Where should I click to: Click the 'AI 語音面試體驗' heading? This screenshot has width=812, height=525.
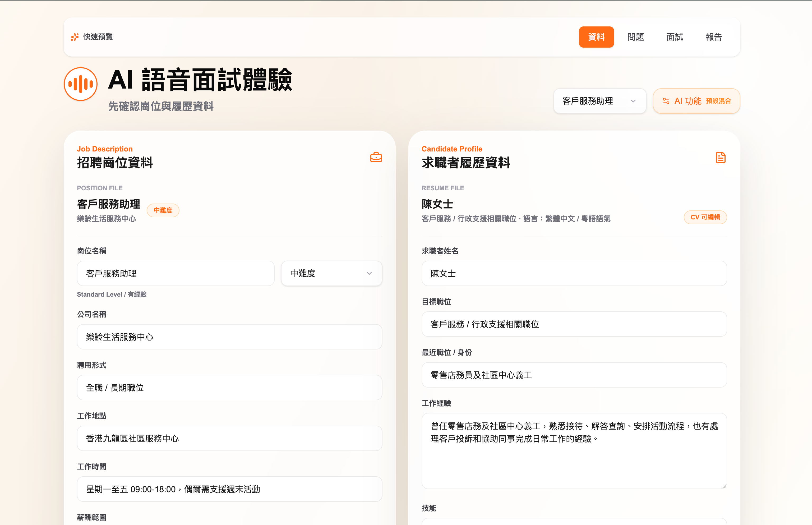coord(200,80)
